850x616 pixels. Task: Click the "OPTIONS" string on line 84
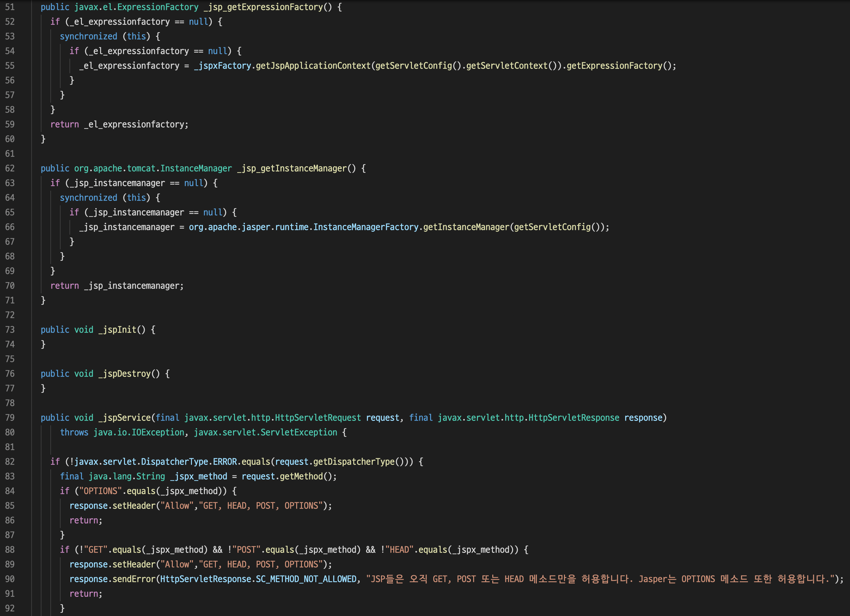pos(100,491)
